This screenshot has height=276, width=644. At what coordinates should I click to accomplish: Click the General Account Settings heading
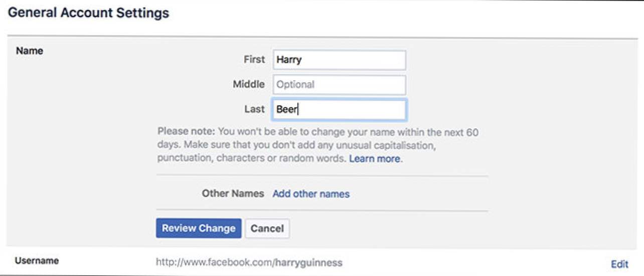coord(89,13)
